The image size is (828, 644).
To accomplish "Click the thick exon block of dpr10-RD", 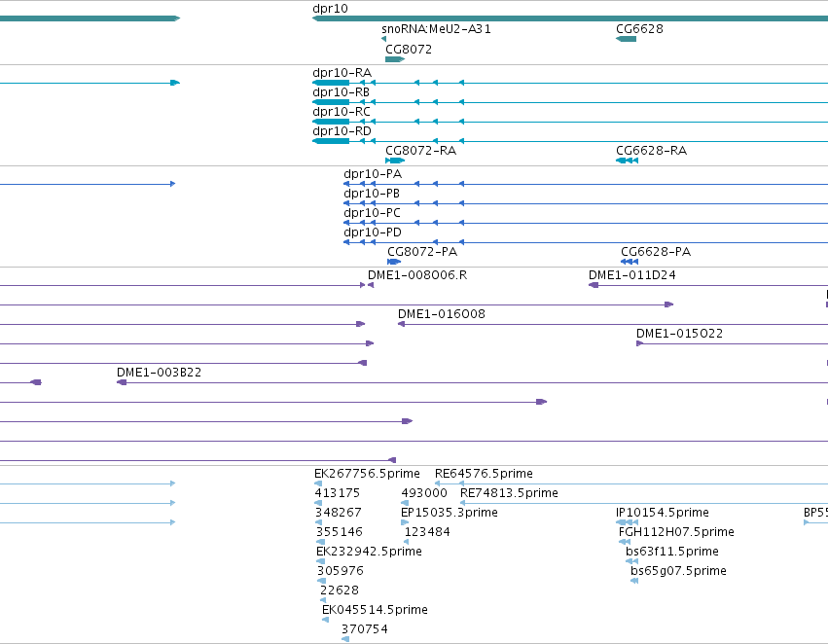I will coord(331,141).
